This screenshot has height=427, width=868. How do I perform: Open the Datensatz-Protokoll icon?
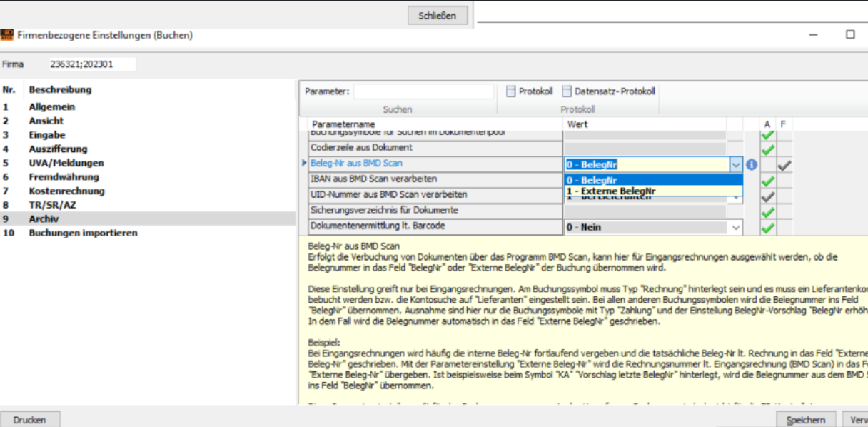567,91
